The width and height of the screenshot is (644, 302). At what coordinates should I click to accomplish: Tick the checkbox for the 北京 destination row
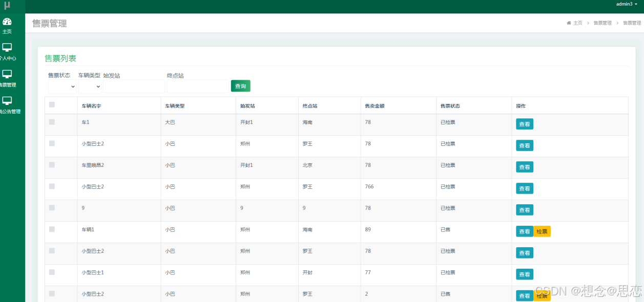point(52,165)
